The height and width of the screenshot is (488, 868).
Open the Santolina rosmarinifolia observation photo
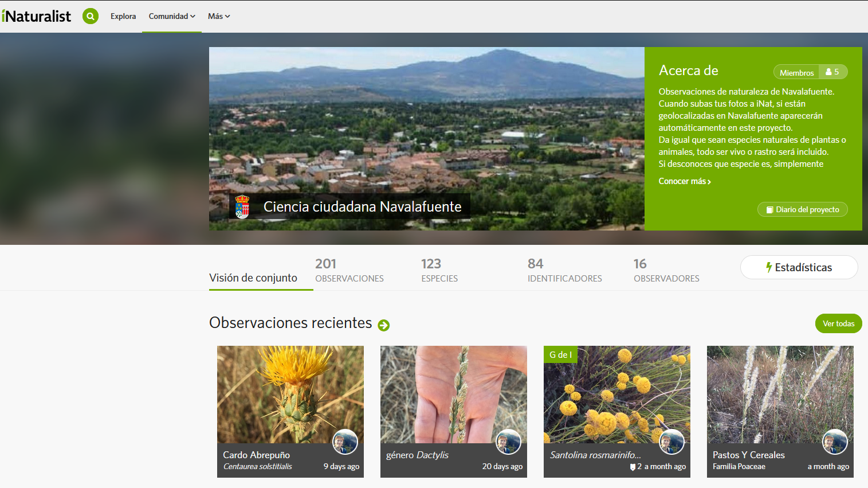[616, 394]
